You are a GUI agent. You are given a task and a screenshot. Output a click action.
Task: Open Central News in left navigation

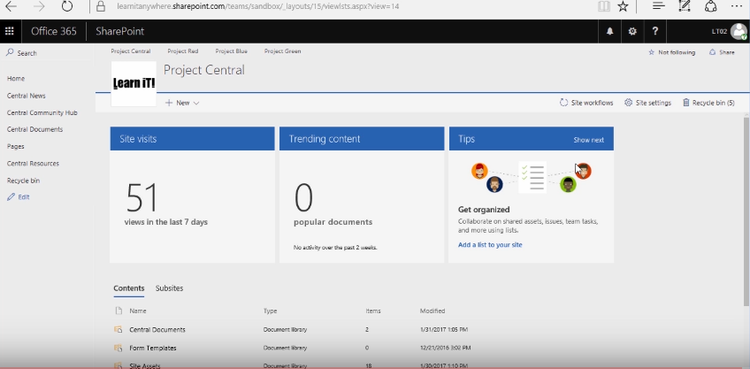pos(26,96)
